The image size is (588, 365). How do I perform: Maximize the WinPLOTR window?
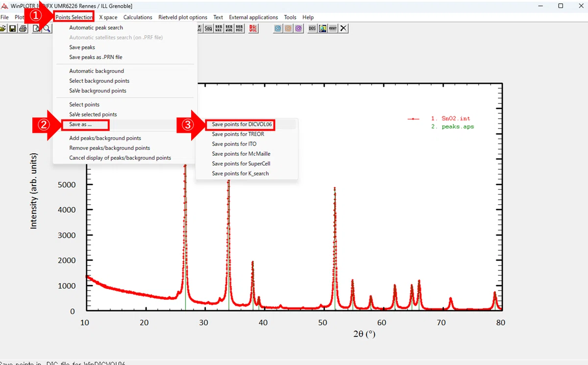561,6
